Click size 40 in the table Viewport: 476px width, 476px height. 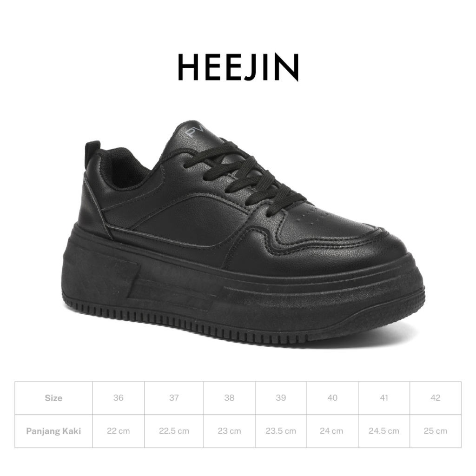pos(332,398)
